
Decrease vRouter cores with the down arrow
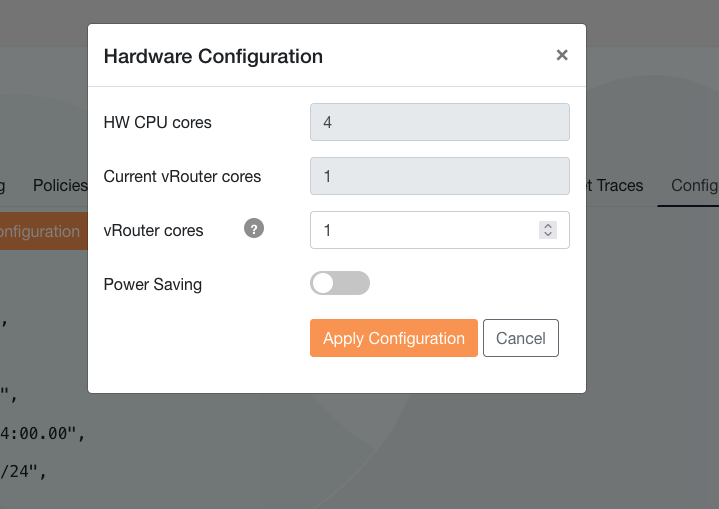(547, 234)
